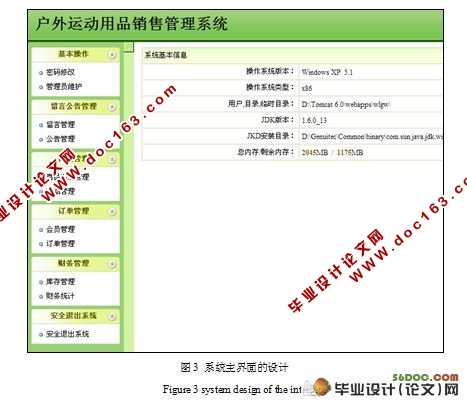Click the bullet icon beside 管理员维护
Image resolution: width=467 pixels, height=403 pixels.
[41, 87]
